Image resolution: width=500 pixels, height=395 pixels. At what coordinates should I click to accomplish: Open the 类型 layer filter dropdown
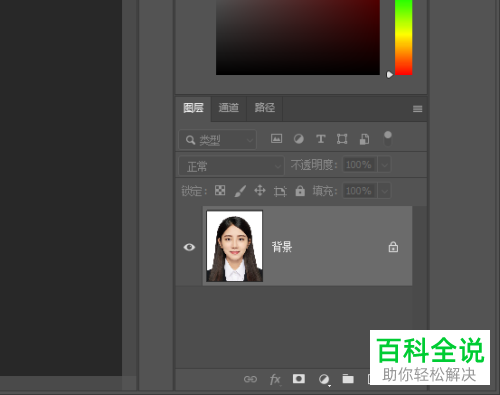pyautogui.click(x=218, y=140)
